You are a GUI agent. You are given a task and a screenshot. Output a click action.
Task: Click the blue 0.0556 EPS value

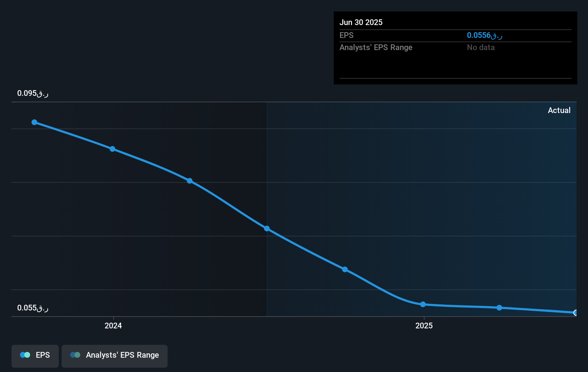[484, 35]
